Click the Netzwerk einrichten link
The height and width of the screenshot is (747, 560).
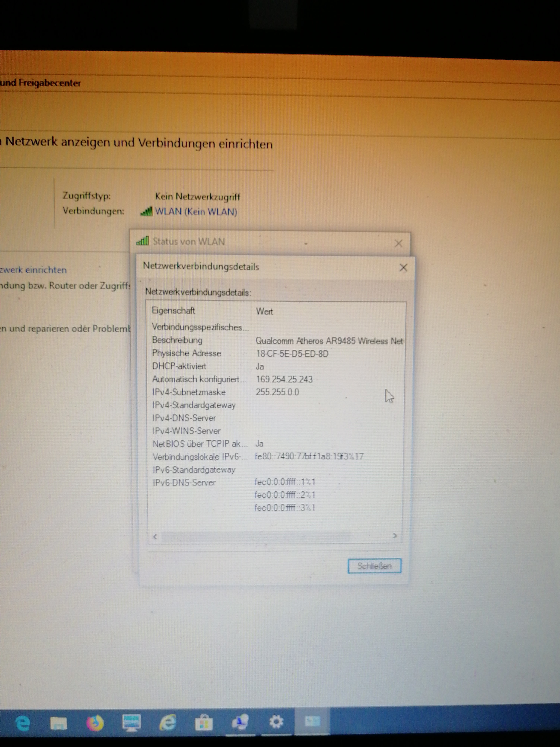click(33, 270)
